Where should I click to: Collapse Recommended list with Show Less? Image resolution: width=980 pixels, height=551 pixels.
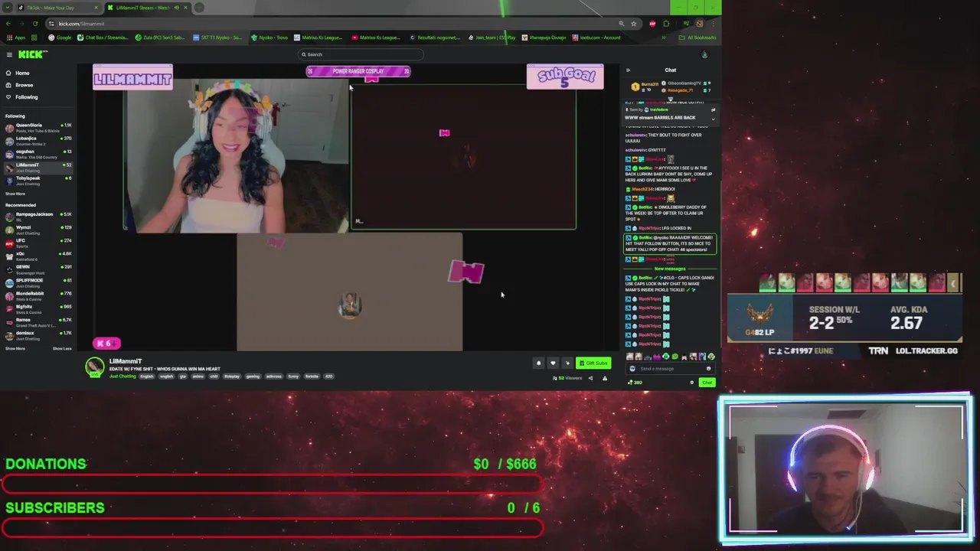[62, 349]
